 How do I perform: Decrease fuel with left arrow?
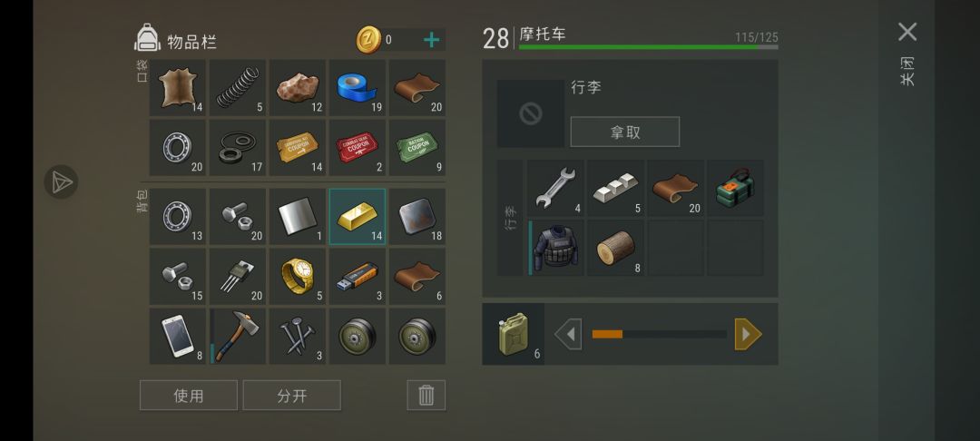568,334
